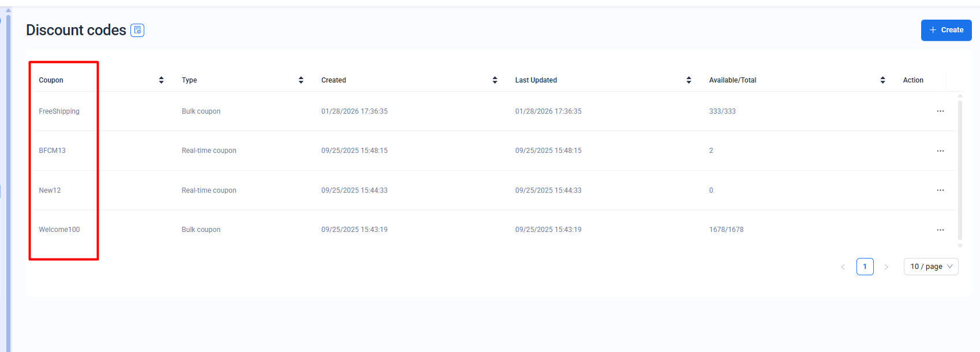Expand the 10 / page dropdown

pos(930,267)
